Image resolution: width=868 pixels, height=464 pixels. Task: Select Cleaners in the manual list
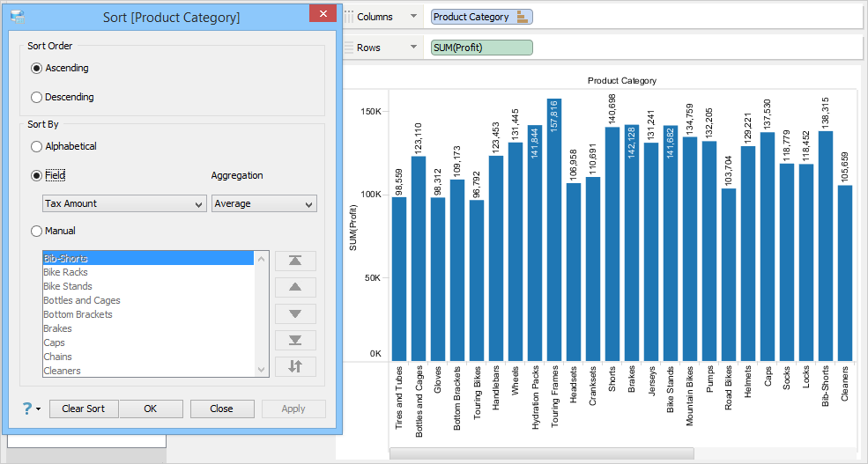148,371
